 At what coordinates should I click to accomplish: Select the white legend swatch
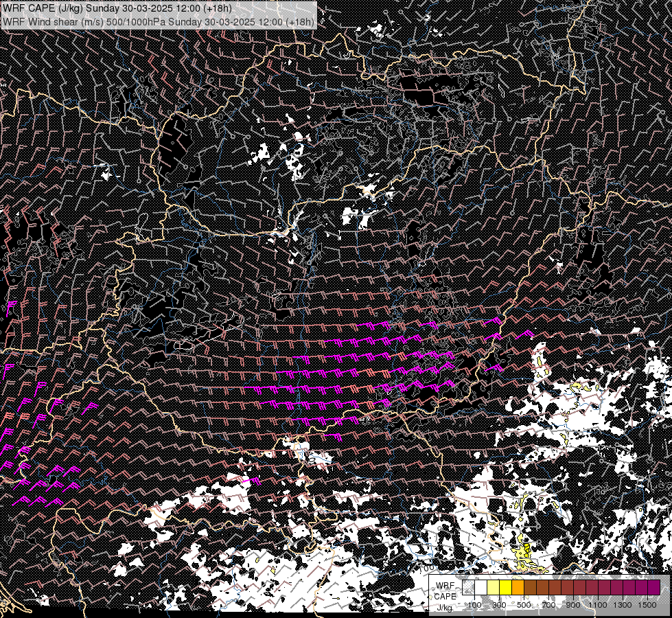point(481,588)
